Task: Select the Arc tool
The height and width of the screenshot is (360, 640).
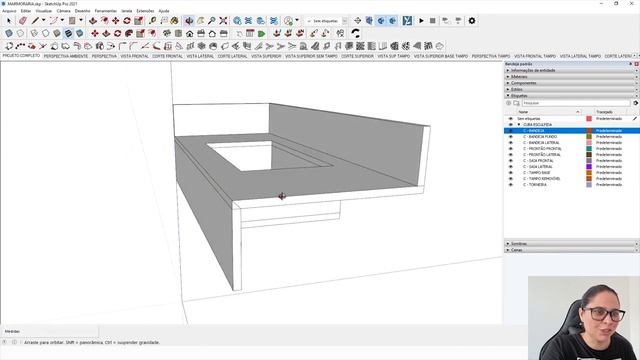Action: (53, 20)
